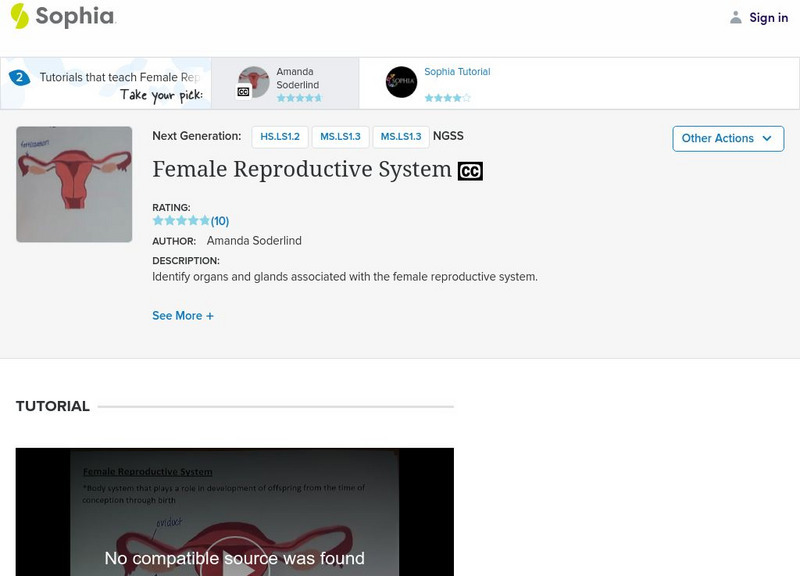800x576 pixels.
Task: Open the HS.LS1.2 standard tag
Action: pyautogui.click(x=280, y=137)
